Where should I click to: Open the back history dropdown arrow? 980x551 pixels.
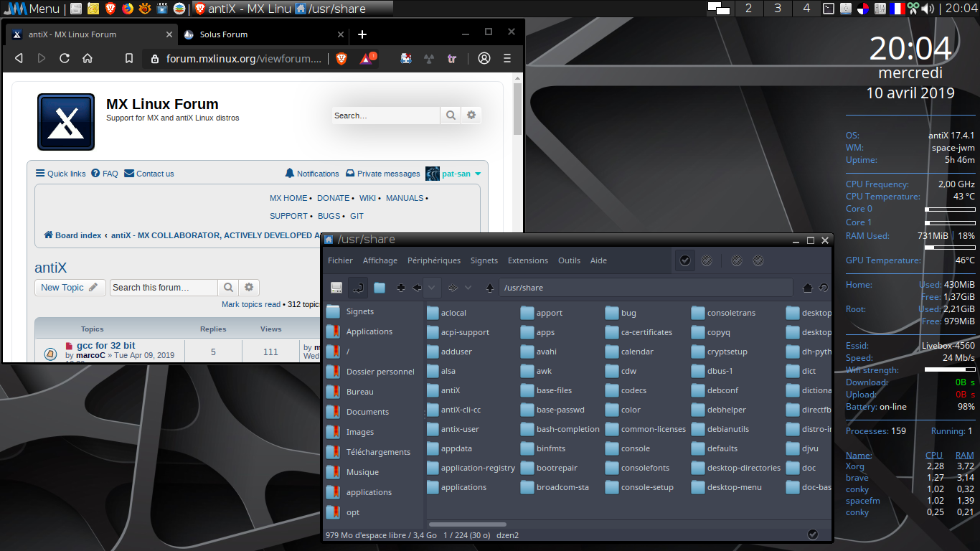[432, 288]
